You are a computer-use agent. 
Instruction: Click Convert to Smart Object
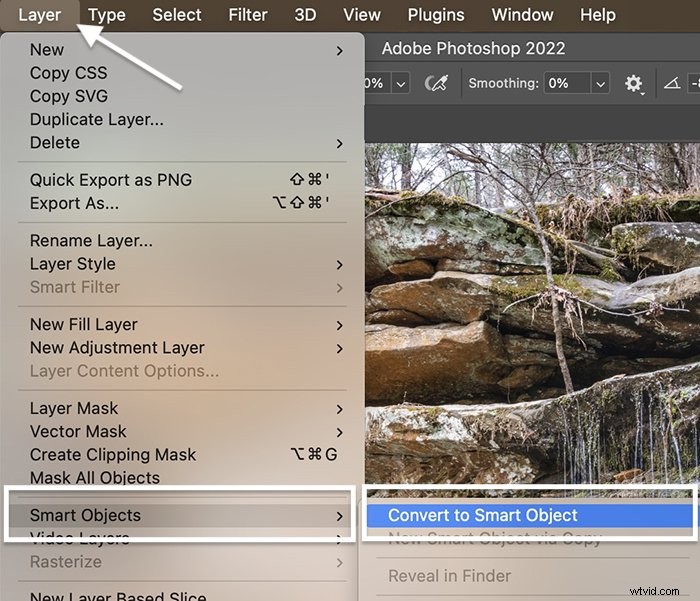point(530,516)
